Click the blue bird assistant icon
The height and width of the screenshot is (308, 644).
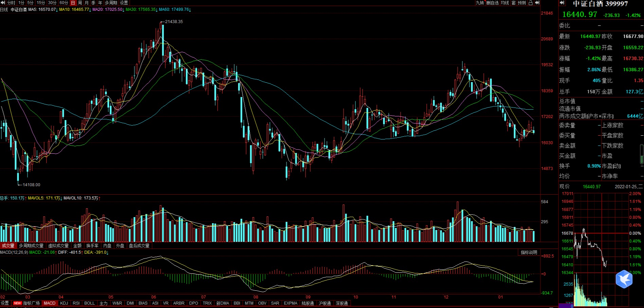click(624, 279)
